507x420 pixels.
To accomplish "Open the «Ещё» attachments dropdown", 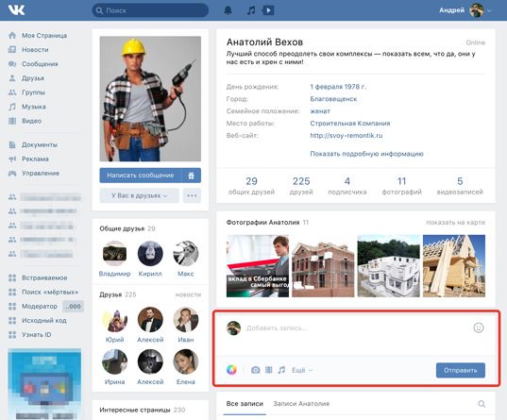I will [302, 370].
